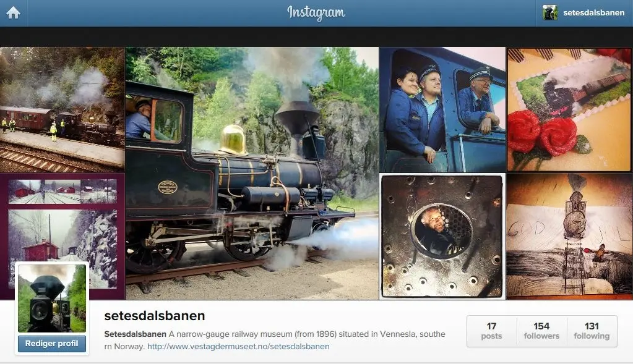The image size is (633, 364).
Task: Open the vestagdermuseet.no website link
Action: (238, 346)
